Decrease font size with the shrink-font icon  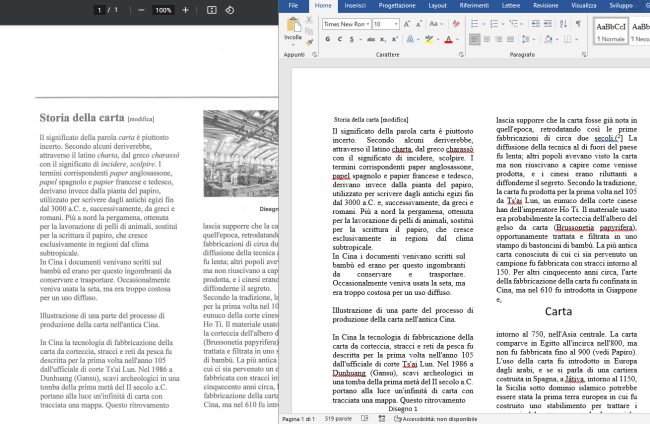419,24
